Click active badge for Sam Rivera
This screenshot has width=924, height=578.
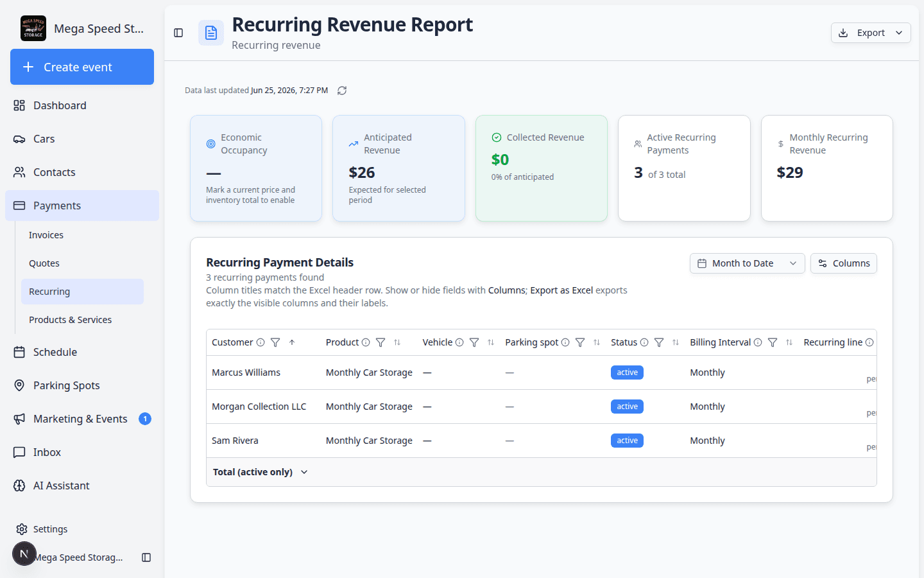(x=627, y=441)
